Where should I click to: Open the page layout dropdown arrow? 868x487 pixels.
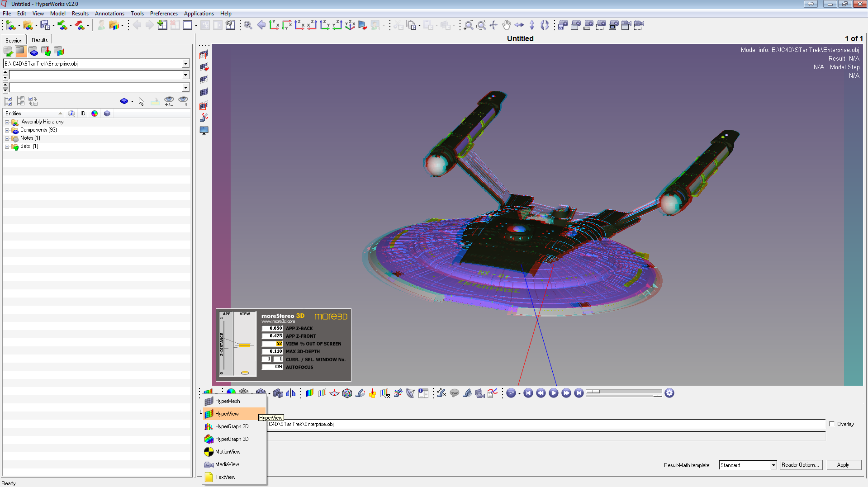(x=196, y=26)
